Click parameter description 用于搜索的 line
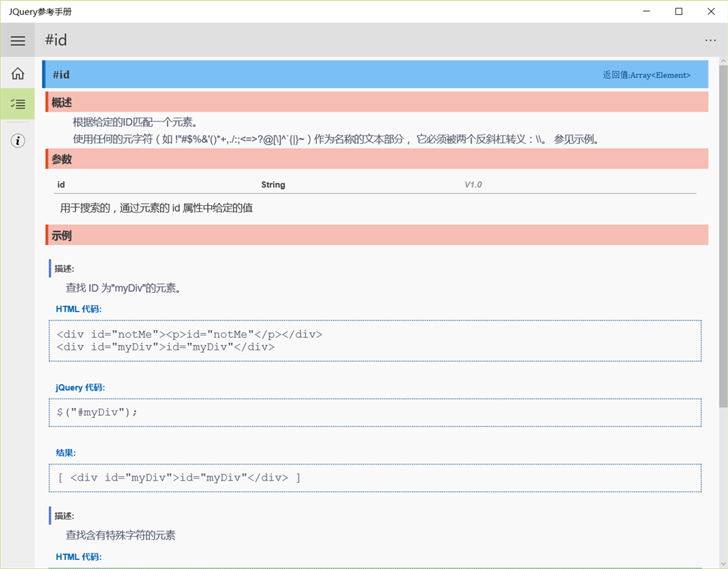This screenshot has width=728, height=569. pos(157,208)
